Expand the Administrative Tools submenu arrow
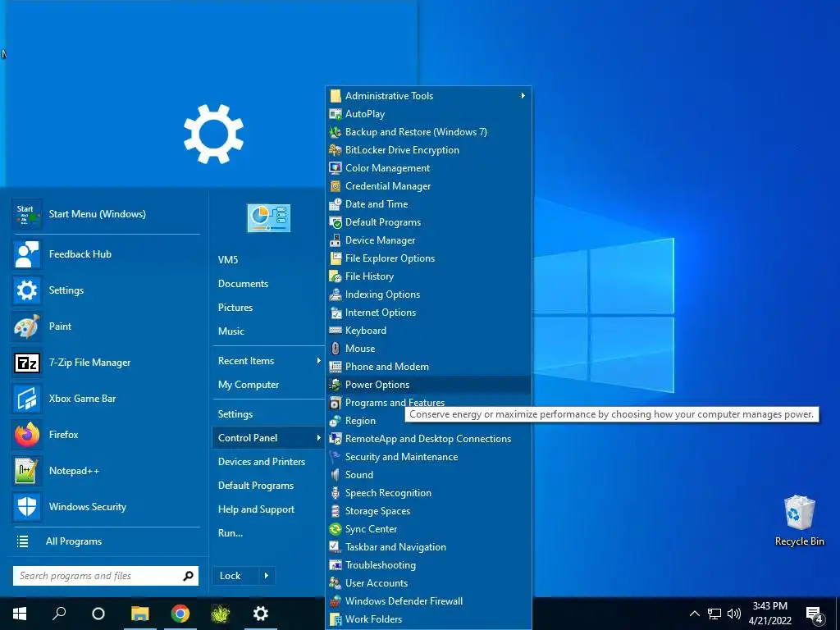Viewport: 840px width, 630px height. 523,96
